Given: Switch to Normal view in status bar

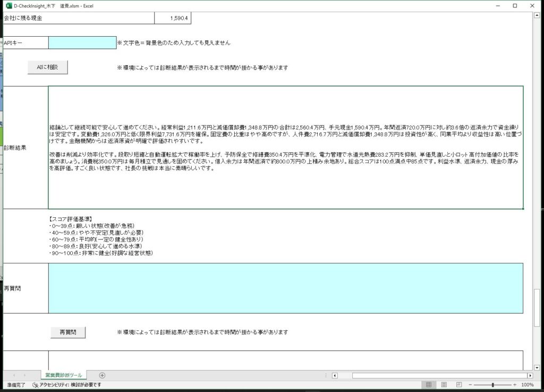Looking at the screenshot, I should click(x=429, y=385).
